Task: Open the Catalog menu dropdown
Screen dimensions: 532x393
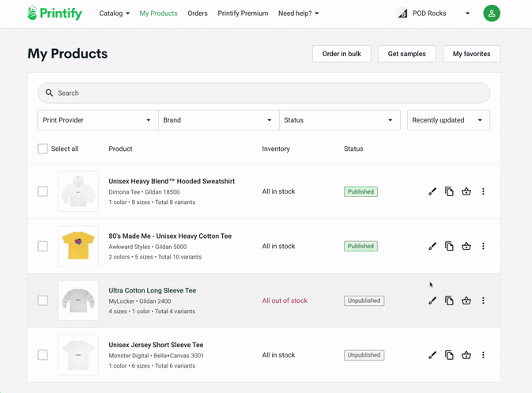Action: [x=115, y=13]
